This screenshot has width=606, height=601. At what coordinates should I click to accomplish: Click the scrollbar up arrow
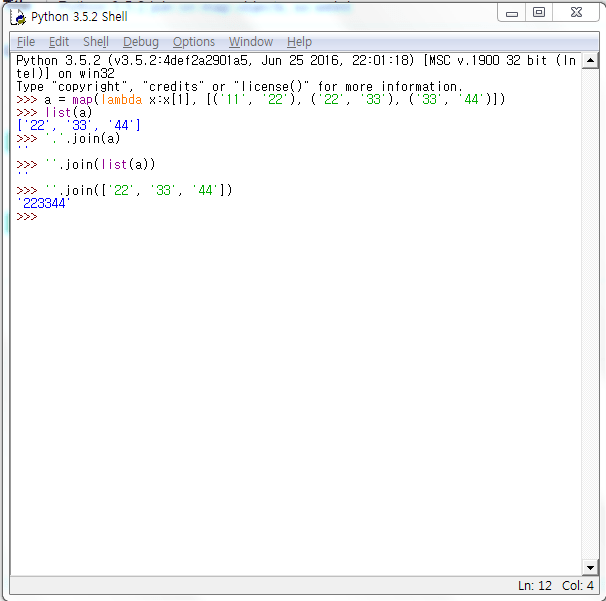tap(590, 60)
